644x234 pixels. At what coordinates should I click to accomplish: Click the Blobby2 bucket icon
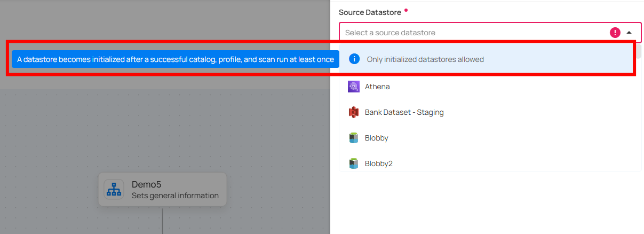point(353,163)
